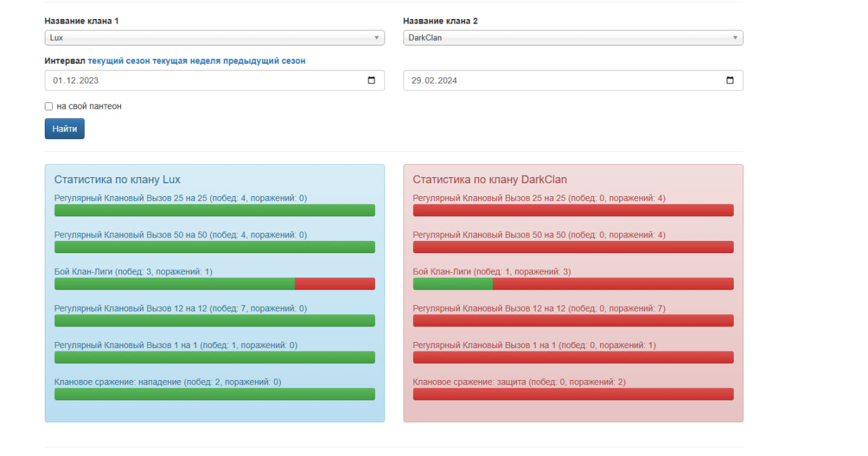Click the start date field 01.12.2023
The image size is (868, 456).
203,80
